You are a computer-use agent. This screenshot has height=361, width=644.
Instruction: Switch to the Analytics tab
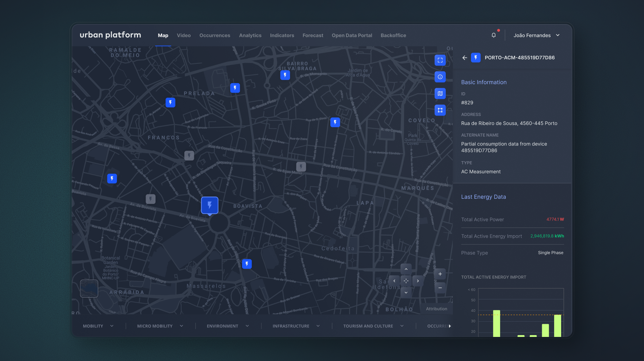250,35
